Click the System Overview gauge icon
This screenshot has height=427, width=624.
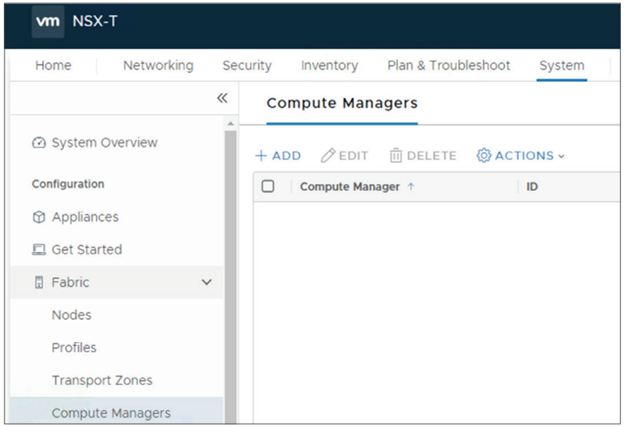click(39, 142)
